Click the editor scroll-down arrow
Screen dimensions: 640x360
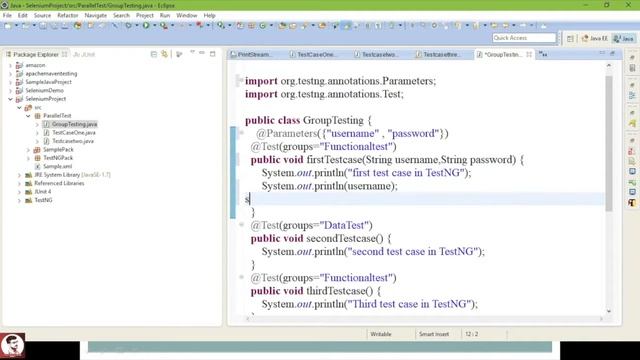pos(609,311)
